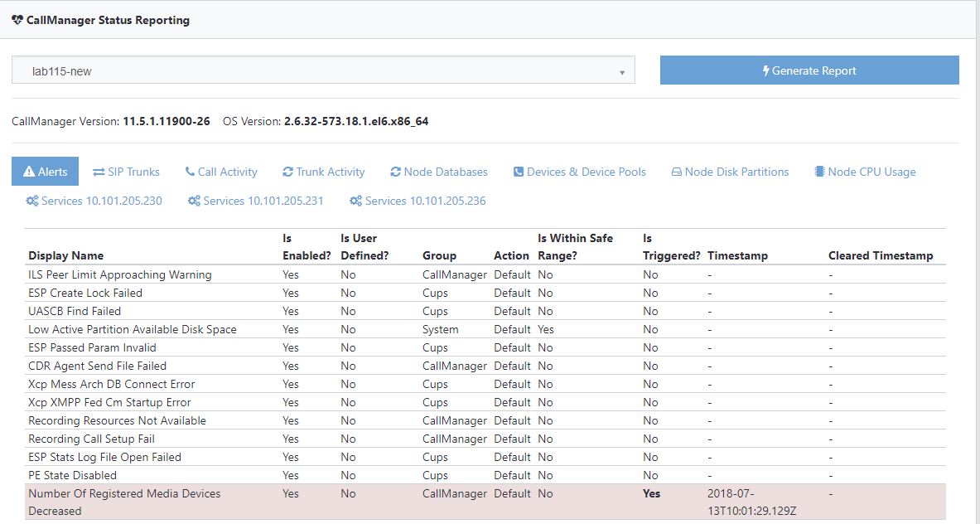
Task: Switch to the Trunk Activity tab
Action: point(324,172)
